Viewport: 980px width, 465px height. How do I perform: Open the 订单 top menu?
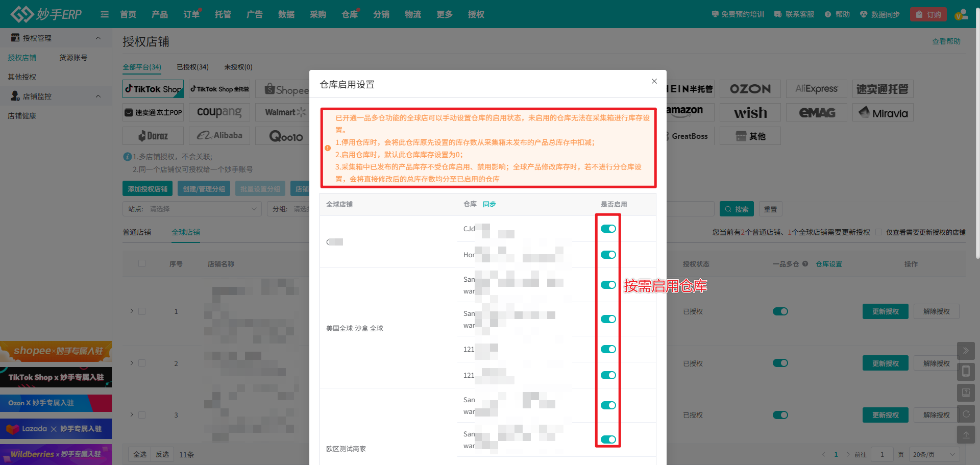[x=191, y=14]
